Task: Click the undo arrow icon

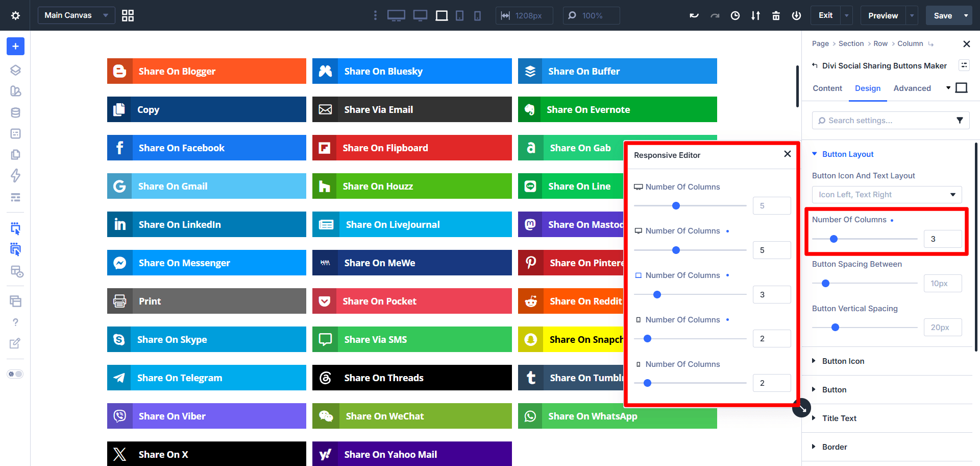Action: point(694,15)
